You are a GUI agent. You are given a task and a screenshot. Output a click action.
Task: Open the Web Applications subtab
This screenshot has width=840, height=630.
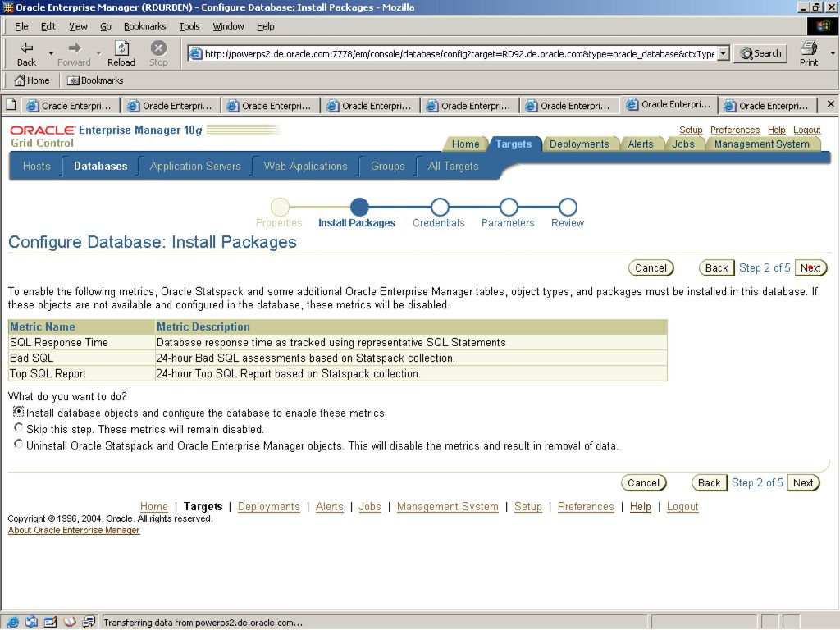pos(305,166)
